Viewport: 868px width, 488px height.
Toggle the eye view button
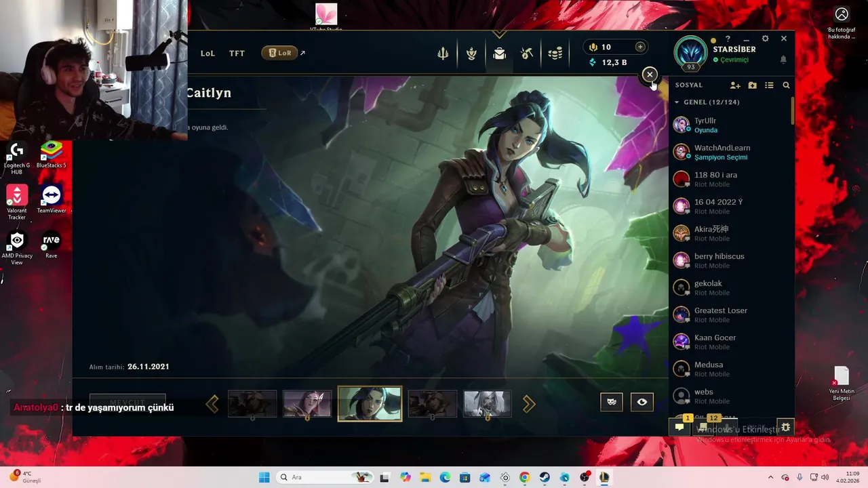click(642, 402)
